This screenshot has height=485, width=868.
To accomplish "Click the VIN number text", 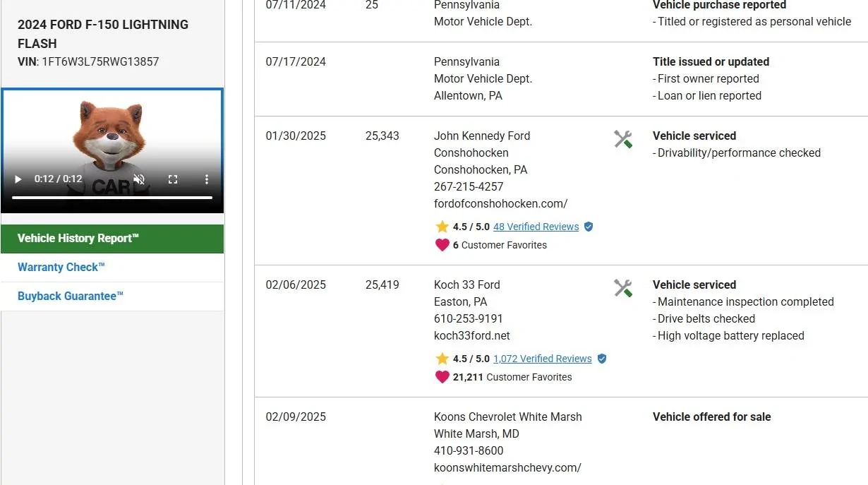I will tap(100, 61).
